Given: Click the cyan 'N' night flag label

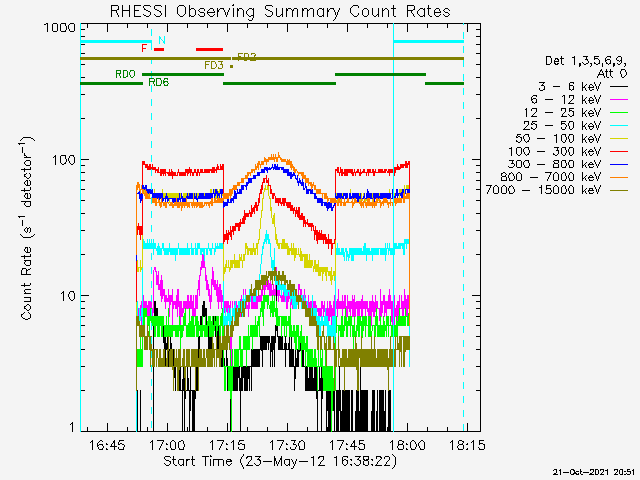Looking at the screenshot, I should (x=162, y=40).
